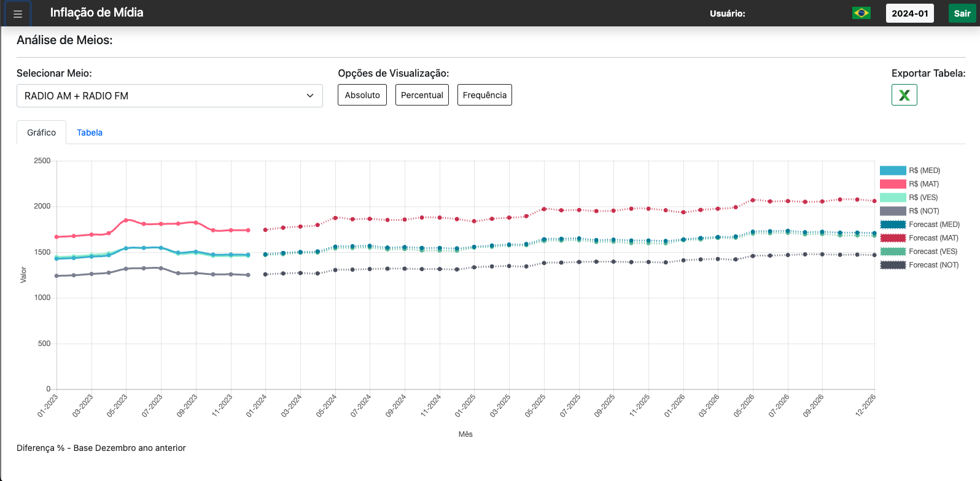Click the Brazil flag language icon
The width and height of the screenshot is (980, 481).
tap(861, 13)
